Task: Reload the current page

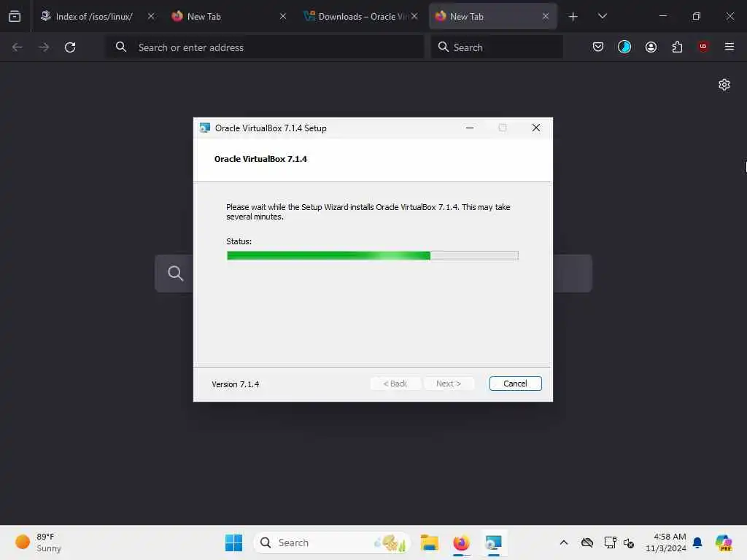Action: pyautogui.click(x=70, y=47)
